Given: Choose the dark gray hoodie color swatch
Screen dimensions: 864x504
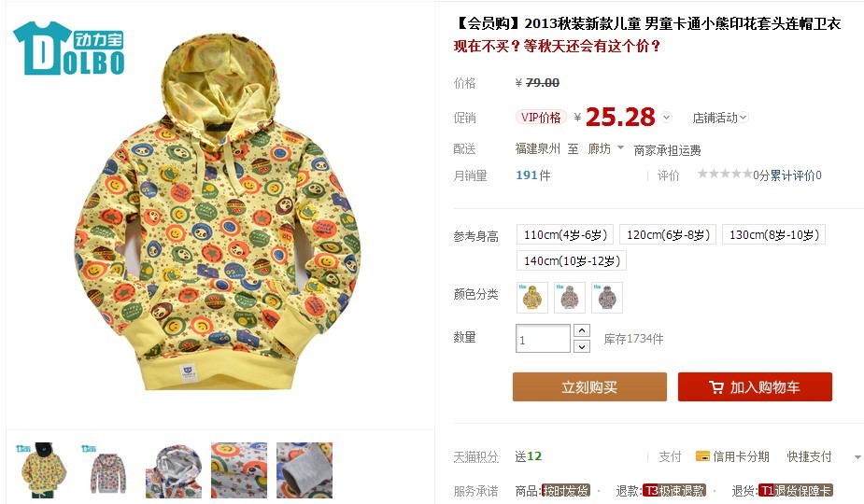Looking at the screenshot, I should click(607, 298).
